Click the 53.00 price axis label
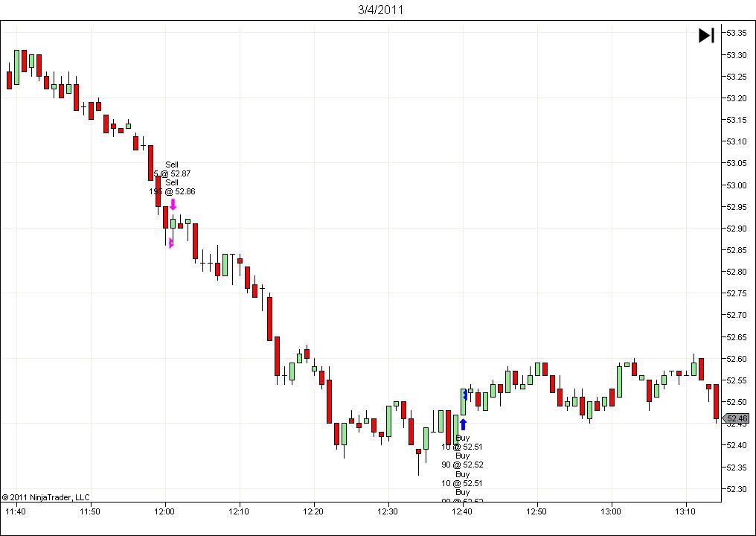The width and height of the screenshot is (756, 536). (x=736, y=185)
